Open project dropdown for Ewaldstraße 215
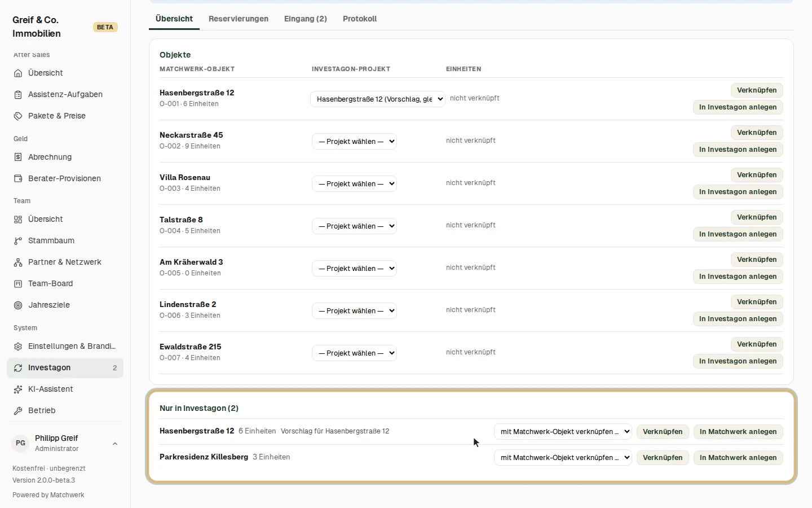This screenshot has width=812, height=508. tap(354, 353)
